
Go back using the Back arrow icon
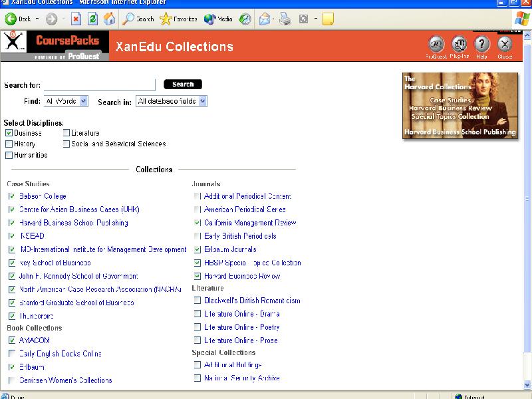coord(11,19)
